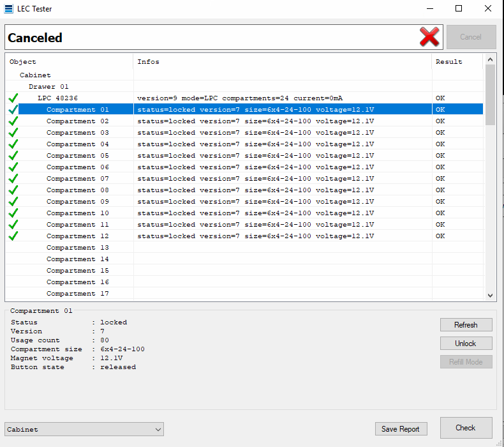Click the checkmark icon for Compartment 04
Image resolution: width=504 pixels, height=447 pixels.
pos(13,144)
